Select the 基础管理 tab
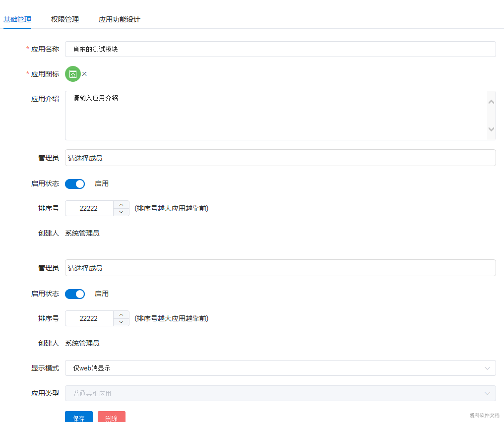 [17, 19]
